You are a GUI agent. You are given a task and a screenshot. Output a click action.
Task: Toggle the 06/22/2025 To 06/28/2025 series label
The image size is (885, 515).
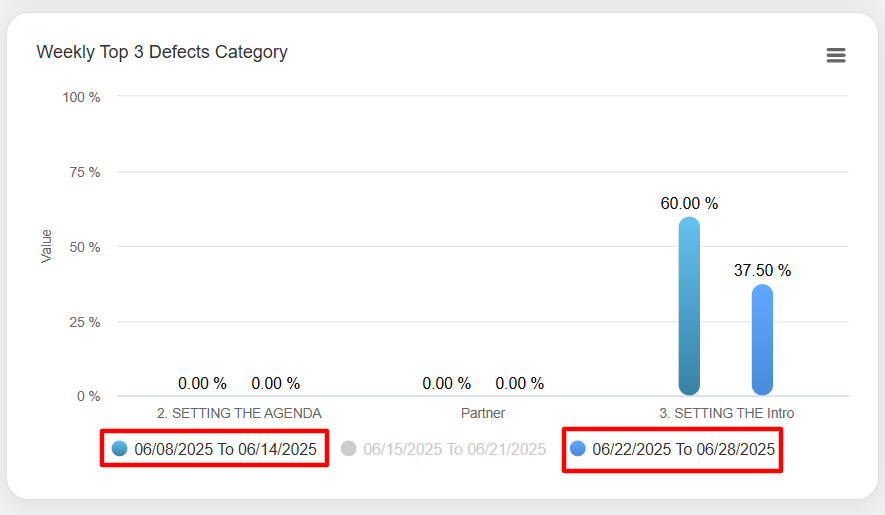point(683,449)
